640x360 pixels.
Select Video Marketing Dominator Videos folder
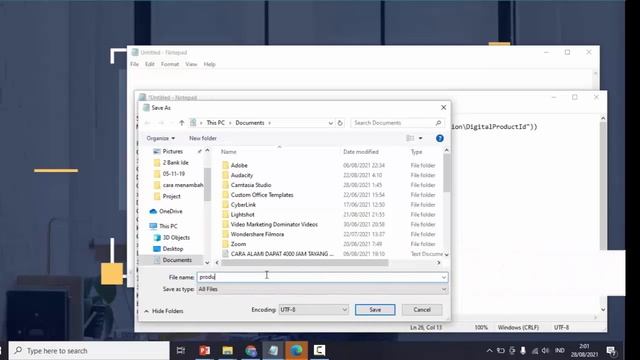pyautogui.click(x=274, y=224)
